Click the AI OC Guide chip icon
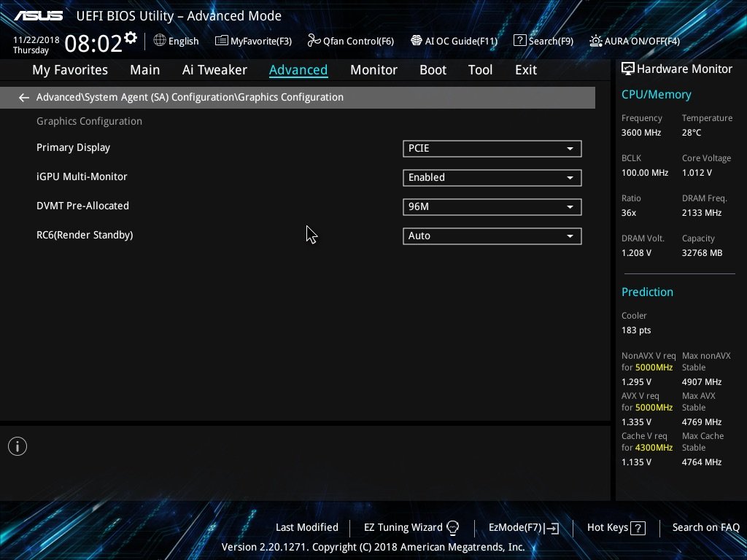 417,41
